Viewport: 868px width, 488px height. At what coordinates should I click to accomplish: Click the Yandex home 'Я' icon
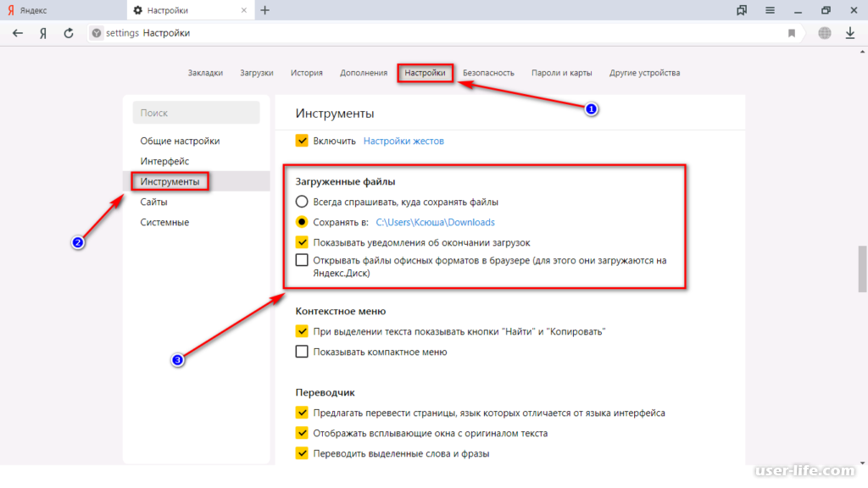tap(43, 33)
